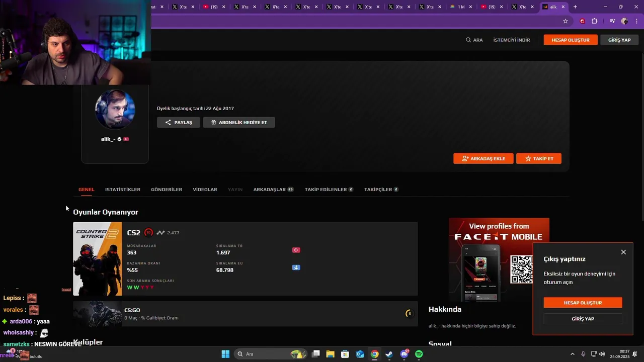
Task: Click the 'Üyelik başlangıç tarihi 22 Ağu 2017' text
Action: click(195, 108)
